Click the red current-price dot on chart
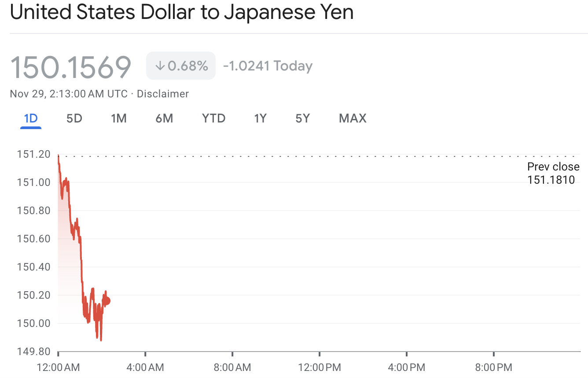 [x=107, y=301]
